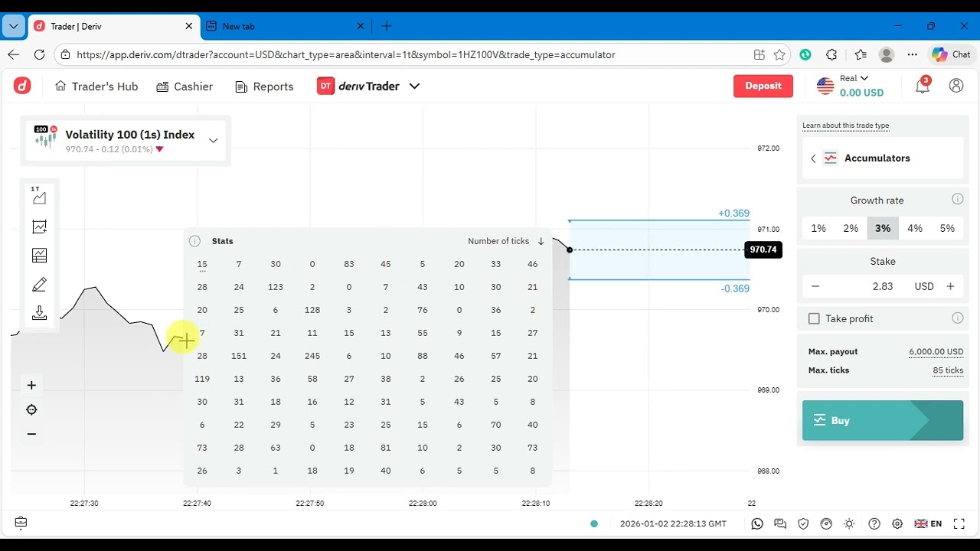Download the chart via download icon

click(39, 313)
